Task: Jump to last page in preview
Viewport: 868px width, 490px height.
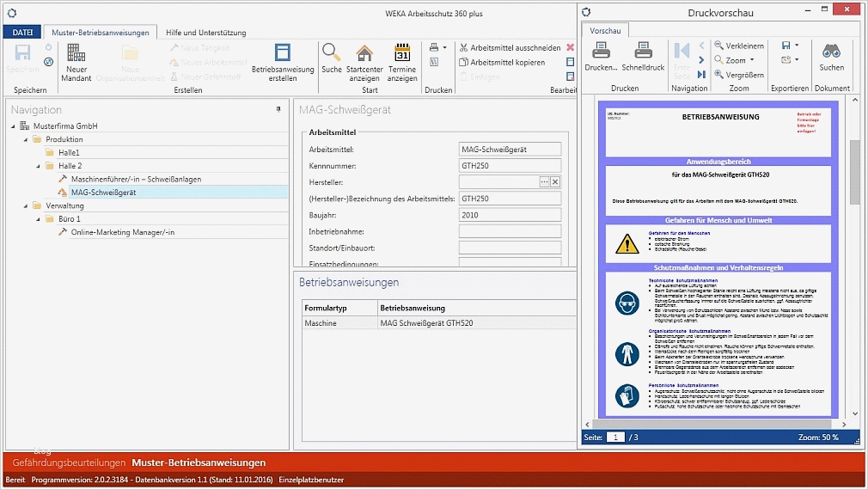Action: pyautogui.click(x=702, y=75)
